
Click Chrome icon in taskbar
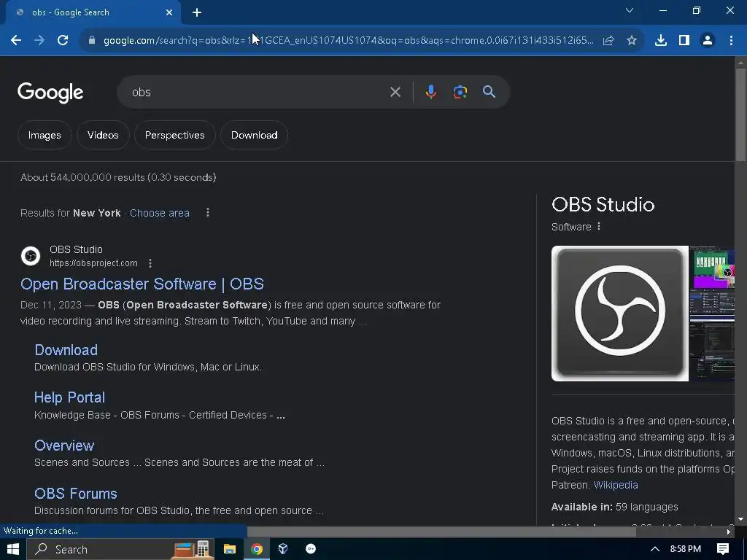click(257, 549)
